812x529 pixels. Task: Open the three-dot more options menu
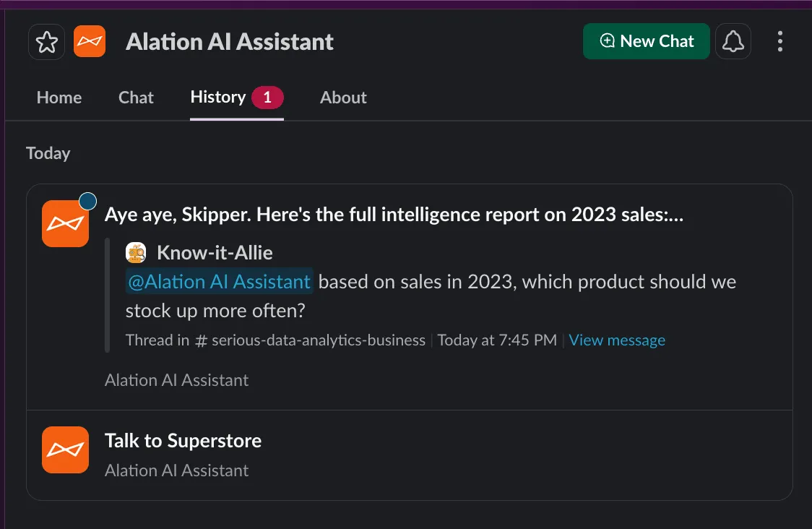779,42
